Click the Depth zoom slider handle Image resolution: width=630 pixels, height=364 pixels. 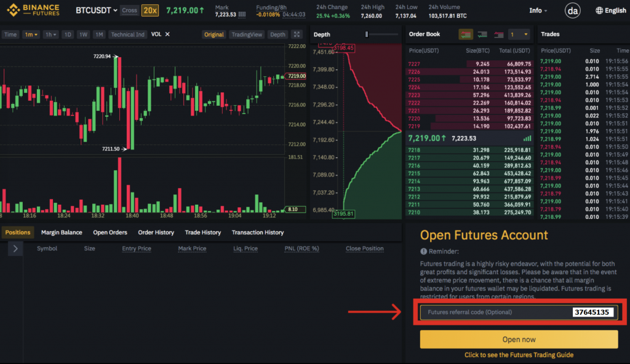click(x=367, y=34)
